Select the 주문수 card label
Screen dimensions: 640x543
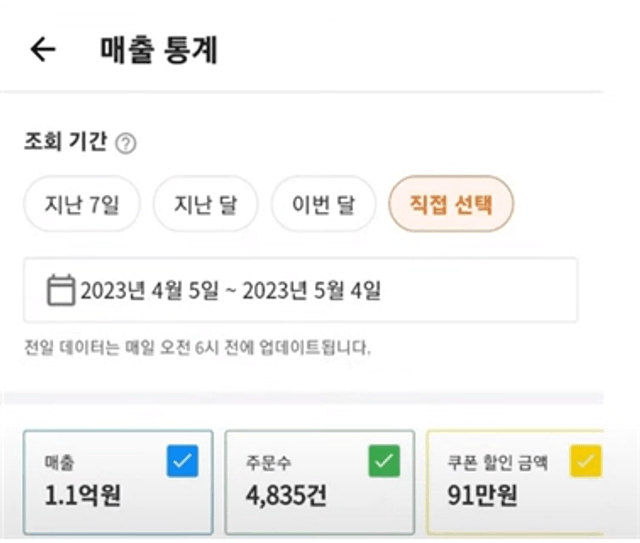pyautogui.click(x=268, y=463)
